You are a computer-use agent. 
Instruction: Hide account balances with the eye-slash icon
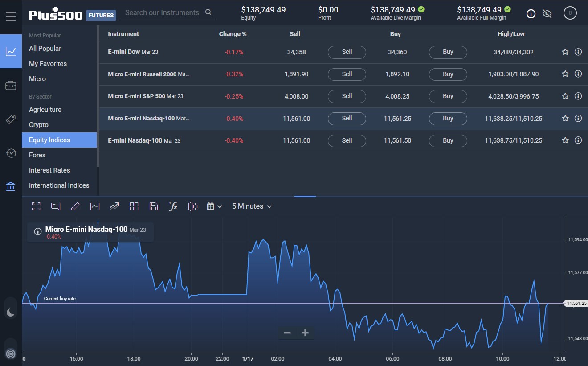(547, 13)
